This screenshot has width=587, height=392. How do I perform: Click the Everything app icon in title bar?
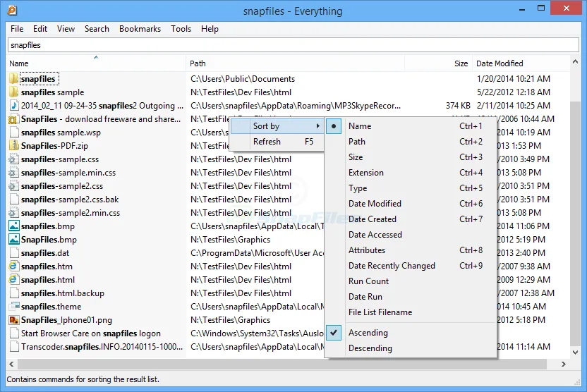(12, 10)
